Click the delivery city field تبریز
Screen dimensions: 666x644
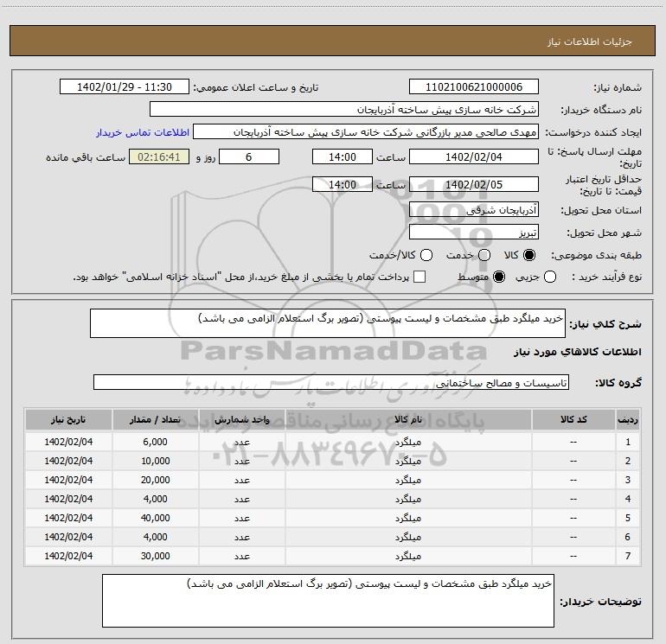474,233
